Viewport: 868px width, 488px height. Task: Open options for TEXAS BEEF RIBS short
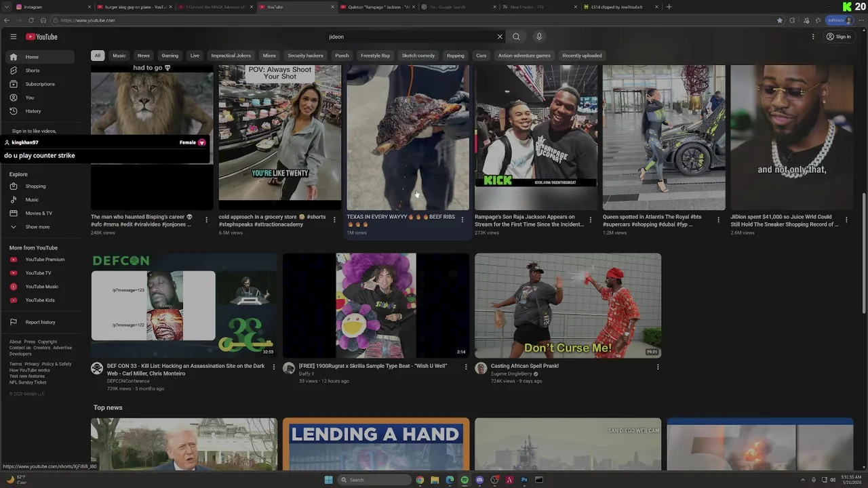tap(462, 220)
